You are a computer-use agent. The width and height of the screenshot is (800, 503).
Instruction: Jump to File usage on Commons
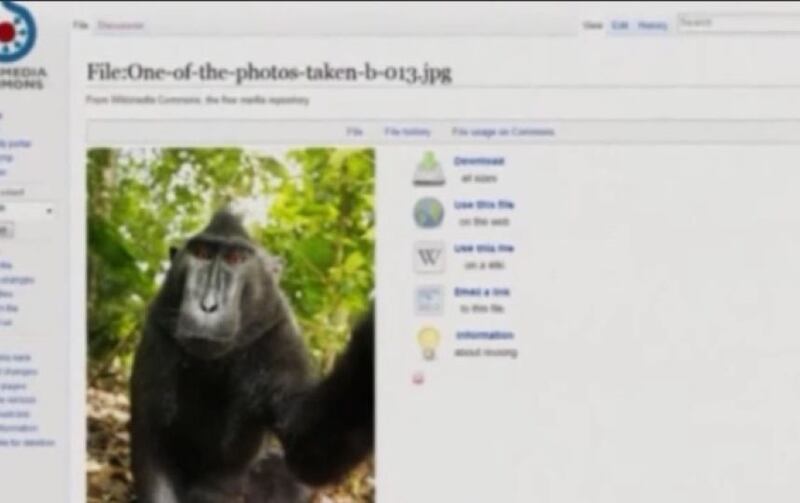coord(503,132)
